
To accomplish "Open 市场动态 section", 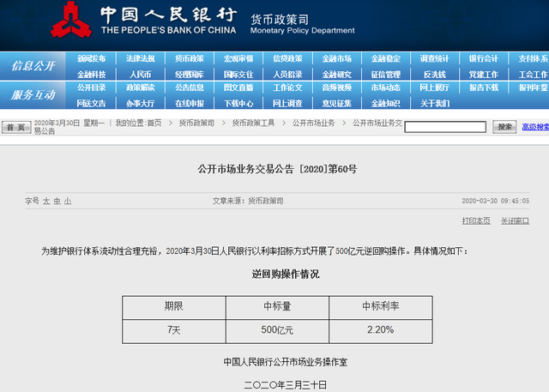I will (385, 87).
